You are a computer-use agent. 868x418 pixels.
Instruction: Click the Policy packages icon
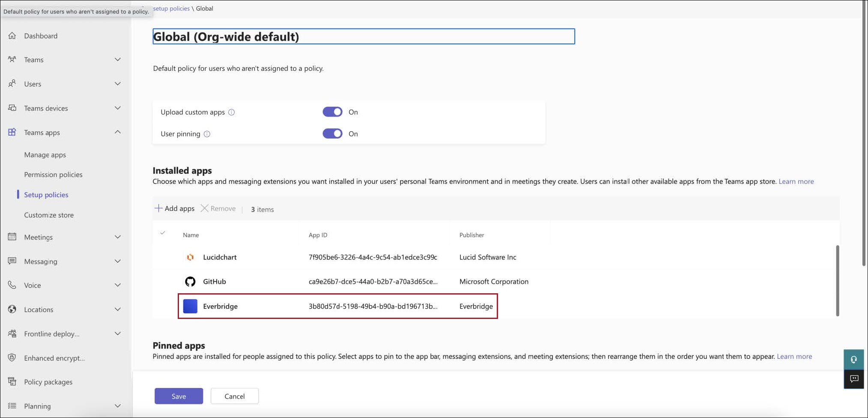[x=12, y=382]
